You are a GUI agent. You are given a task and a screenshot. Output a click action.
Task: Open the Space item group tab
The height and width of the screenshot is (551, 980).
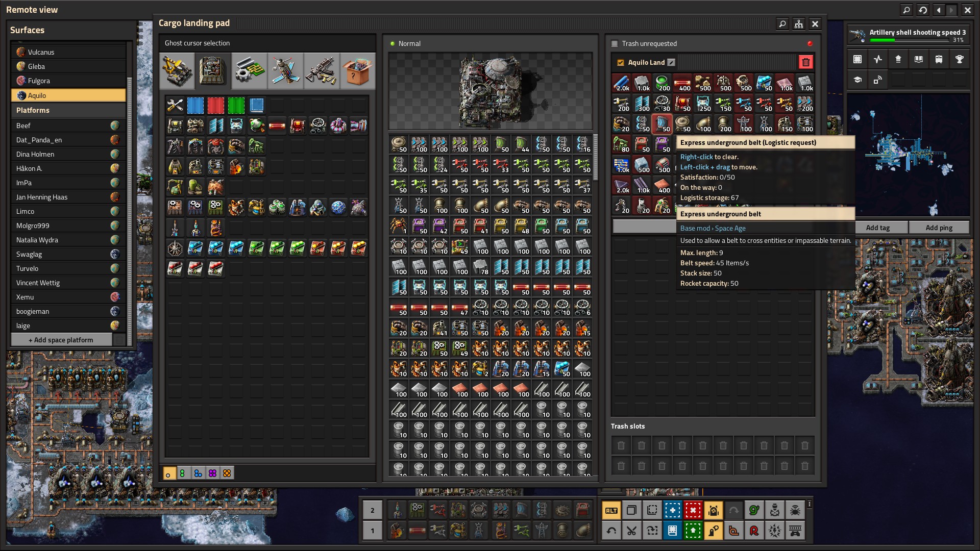point(285,71)
